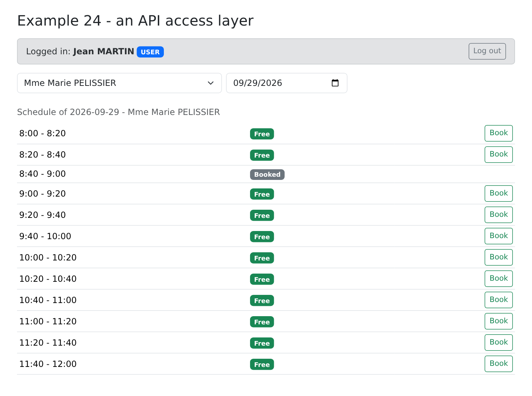Image resolution: width=532 pixels, height=396 pixels.
Task: Book the 11:20 - 11:40 slot
Action: [x=498, y=342]
